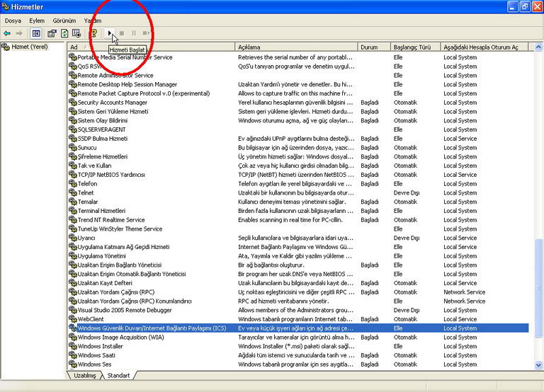This screenshot has height=392, width=544.
Task: Select Uygulama Katmanı Ağ Geçidi Hizmeti
Action: click(298, 246)
